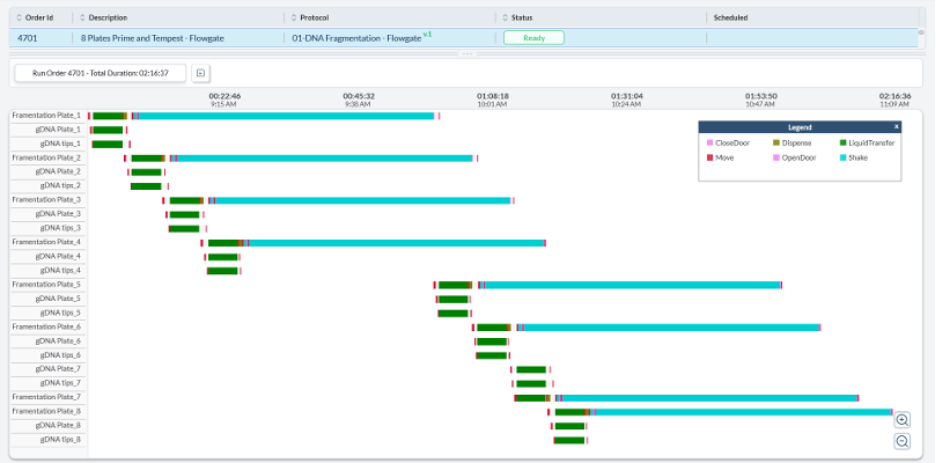936x463 pixels.
Task: Click the Dispense legend swatch
Action: [x=776, y=143]
